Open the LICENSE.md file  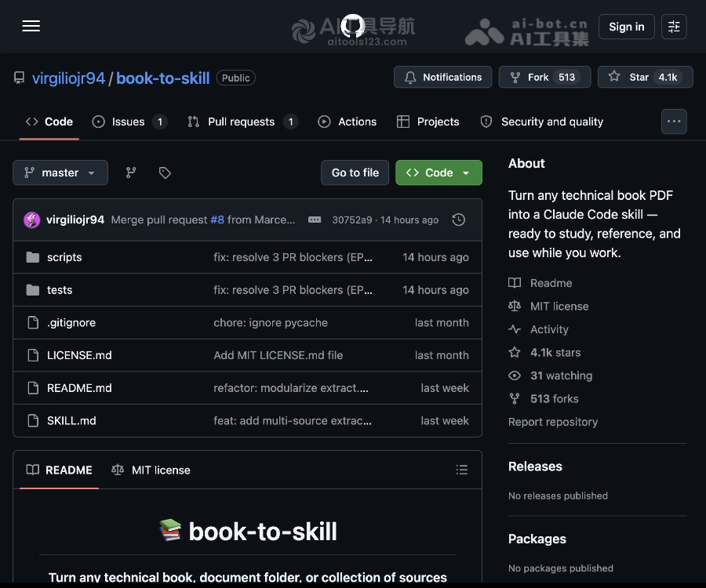[x=79, y=355]
